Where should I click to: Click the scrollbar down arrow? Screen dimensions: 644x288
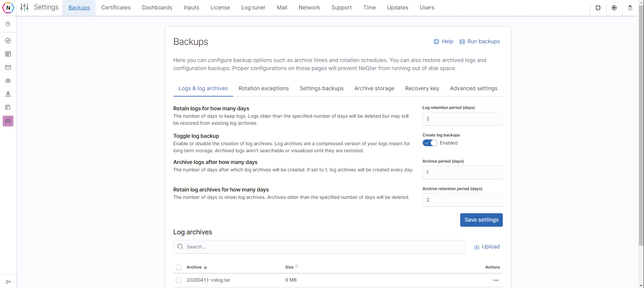[641, 285]
